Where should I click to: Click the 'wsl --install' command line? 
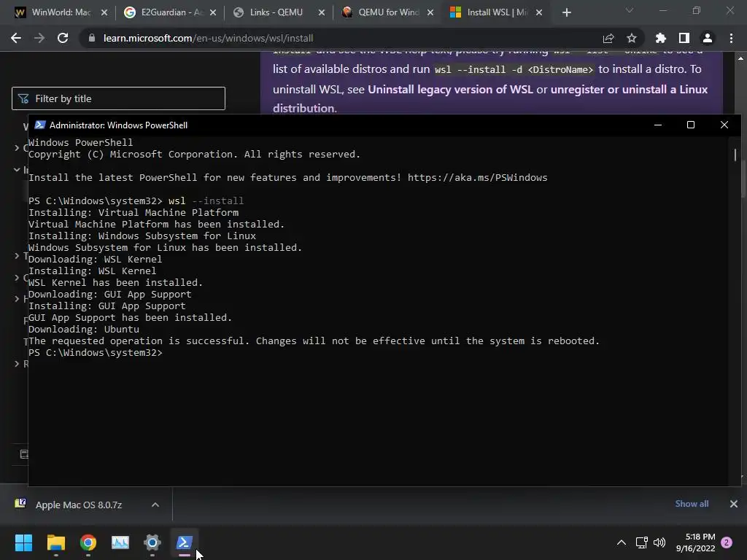(x=136, y=201)
